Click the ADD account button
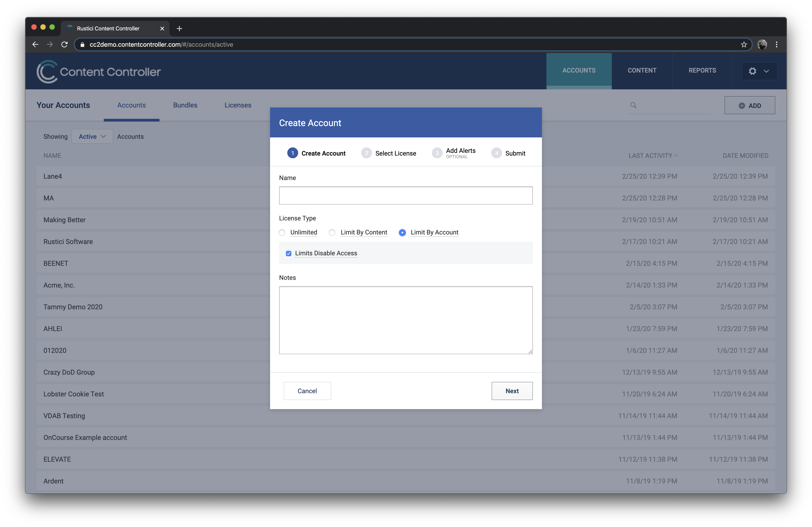This screenshot has width=812, height=527. pyautogui.click(x=749, y=105)
